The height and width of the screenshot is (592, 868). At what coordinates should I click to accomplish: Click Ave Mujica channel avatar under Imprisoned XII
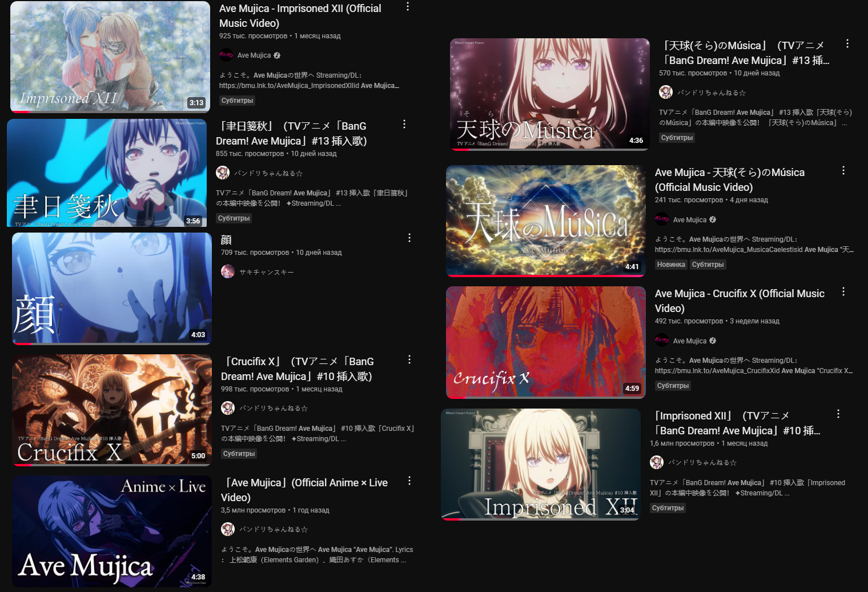[226, 55]
